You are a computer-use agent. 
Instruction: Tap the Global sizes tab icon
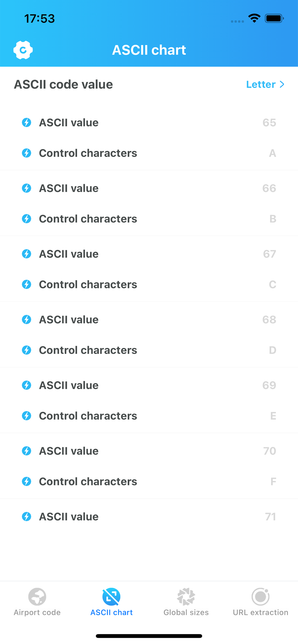click(186, 597)
